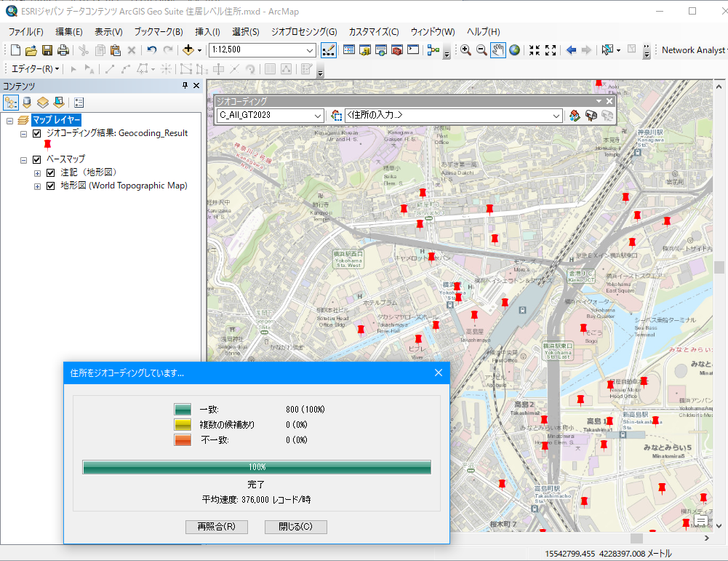The height and width of the screenshot is (561, 728).
Task: Select the Zoom In tool
Action: pyautogui.click(x=465, y=50)
